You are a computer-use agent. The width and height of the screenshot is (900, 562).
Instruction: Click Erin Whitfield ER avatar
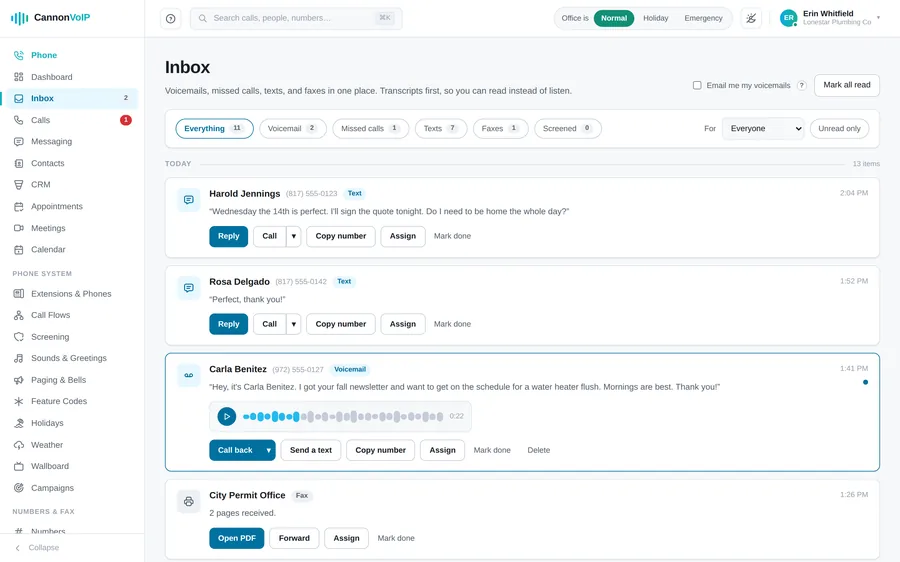tap(788, 18)
